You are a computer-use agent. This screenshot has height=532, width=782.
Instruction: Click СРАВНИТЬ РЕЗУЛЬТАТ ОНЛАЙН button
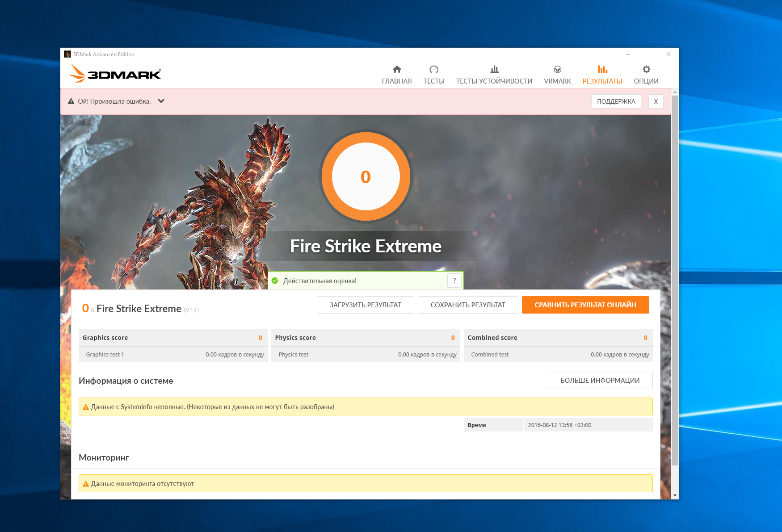pos(585,305)
